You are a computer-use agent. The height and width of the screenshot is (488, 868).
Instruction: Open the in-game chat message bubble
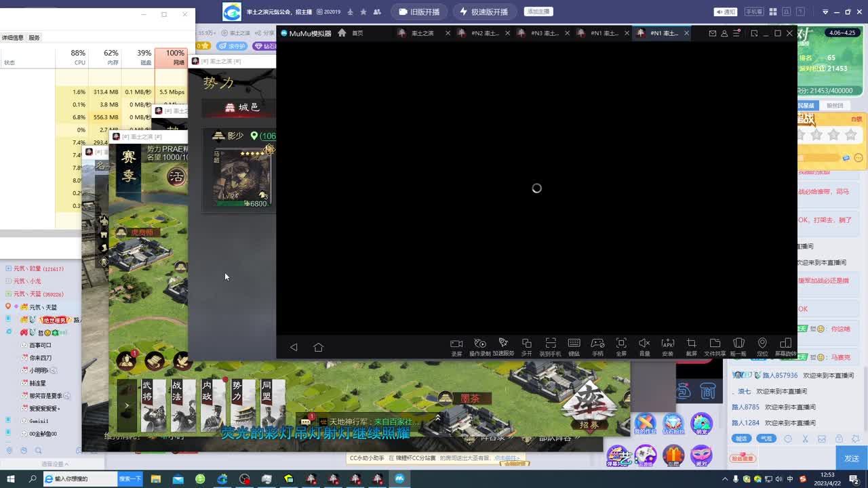coord(306,422)
